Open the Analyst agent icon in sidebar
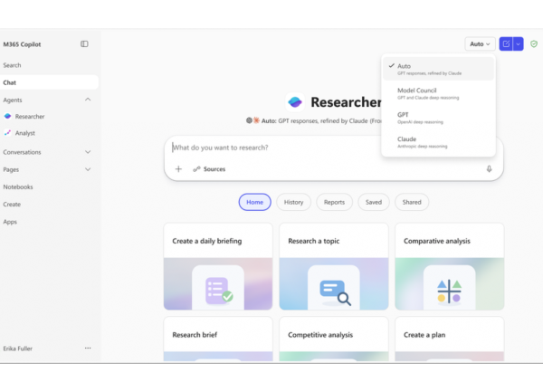543x392 pixels. [x=7, y=133]
